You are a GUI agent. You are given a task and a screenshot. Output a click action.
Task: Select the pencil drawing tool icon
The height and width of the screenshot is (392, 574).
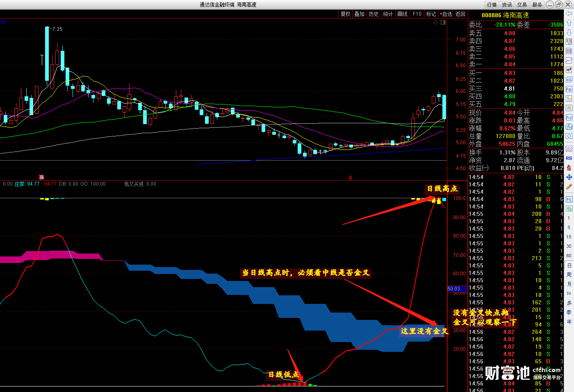click(x=569, y=187)
